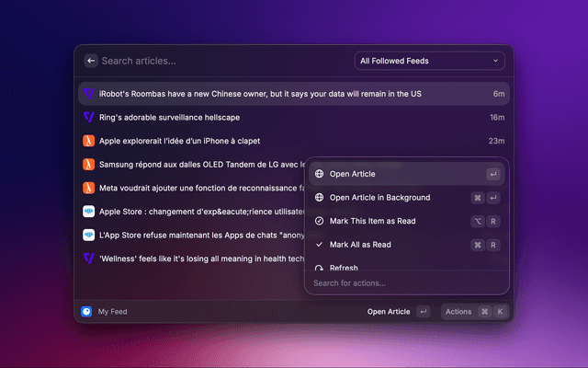Screen dimensions: 588x368
Task: Click the blue feed icon beside Apple Store article
Action: click(88, 212)
